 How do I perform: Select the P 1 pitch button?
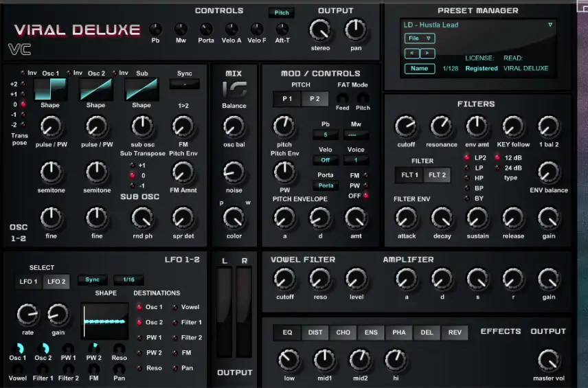click(x=287, y=99)
